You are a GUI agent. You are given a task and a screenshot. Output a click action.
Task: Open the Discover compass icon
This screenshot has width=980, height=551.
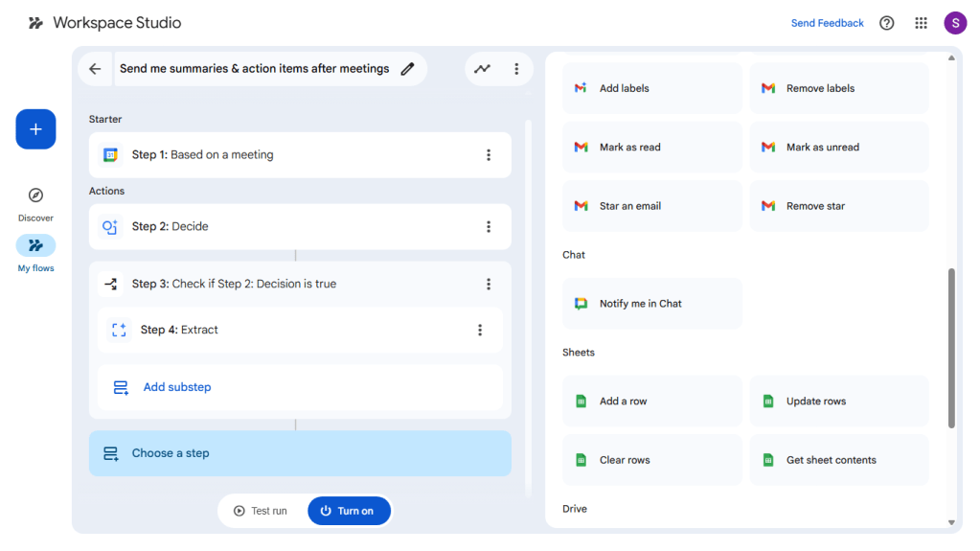[35, 195]
